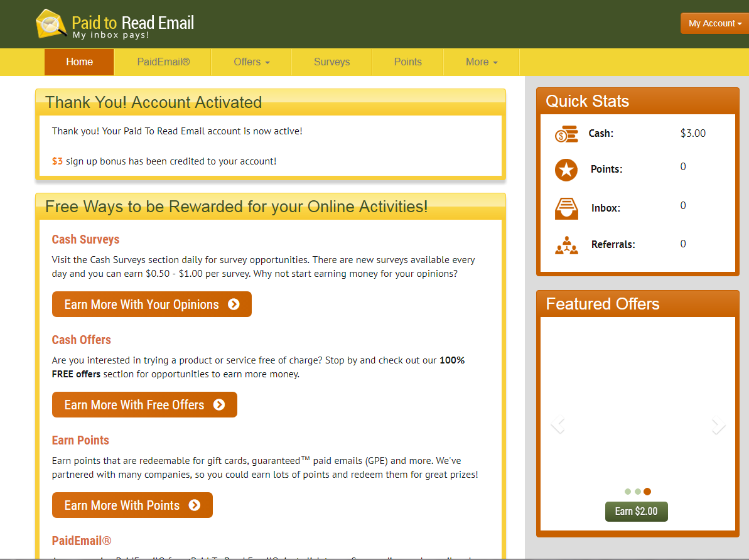Click the Featured Offers panel title
749x560 pixels.
602,304
